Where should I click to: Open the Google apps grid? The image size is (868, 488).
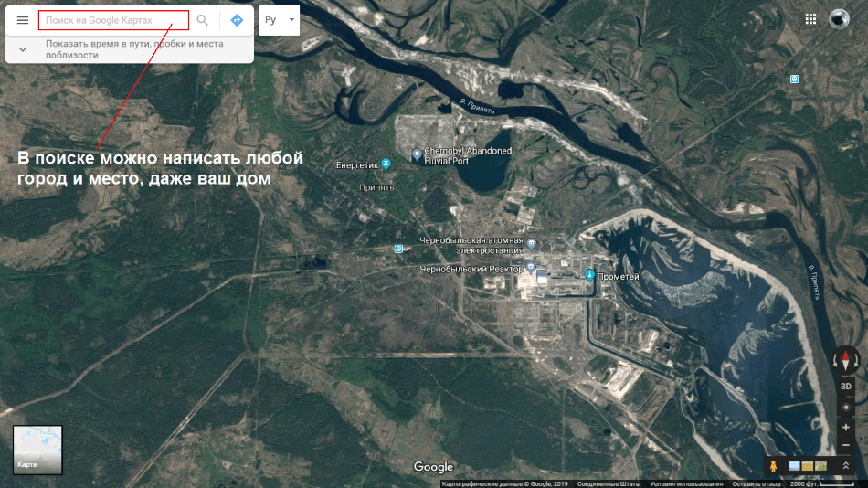(x=810, y=19)
